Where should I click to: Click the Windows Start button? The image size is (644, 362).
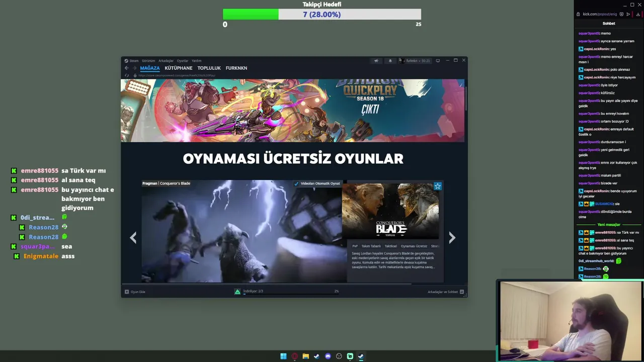coord(283,356)
